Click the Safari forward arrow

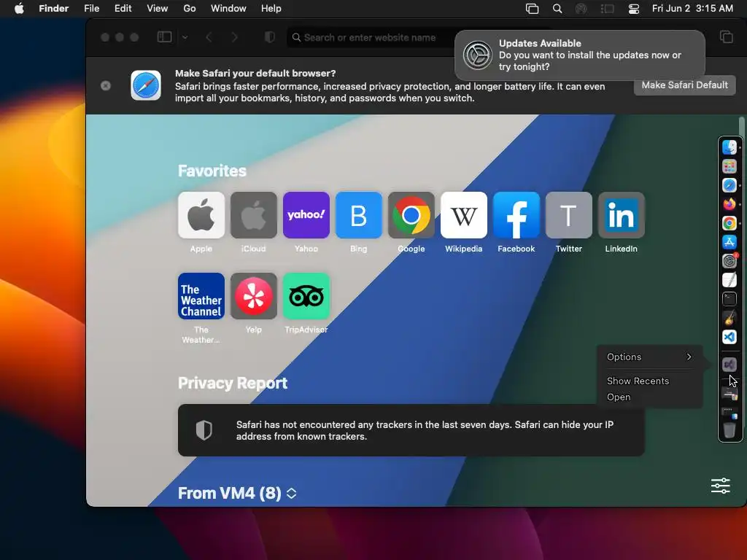point(234,37)
